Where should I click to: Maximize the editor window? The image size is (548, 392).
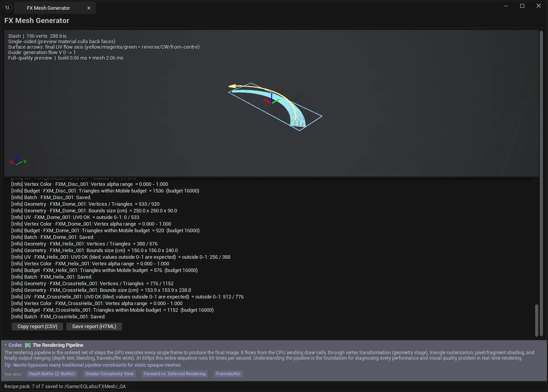522,6
